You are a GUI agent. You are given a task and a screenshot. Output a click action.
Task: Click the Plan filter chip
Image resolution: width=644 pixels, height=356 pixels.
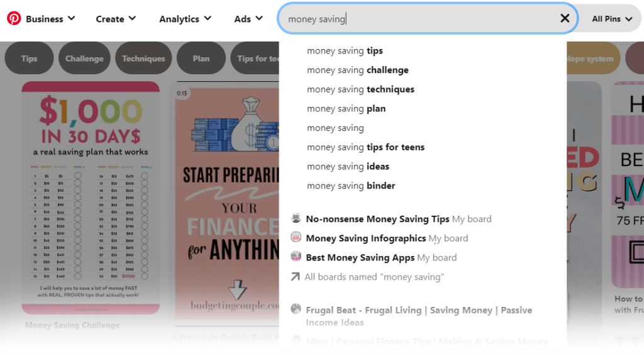(201, 58)
